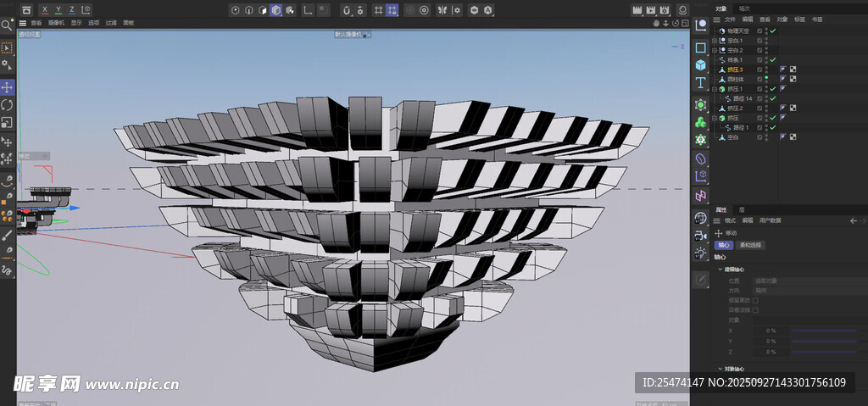Select the Move tool in left toolbar

pyautogui.click(x=7, y=87)
